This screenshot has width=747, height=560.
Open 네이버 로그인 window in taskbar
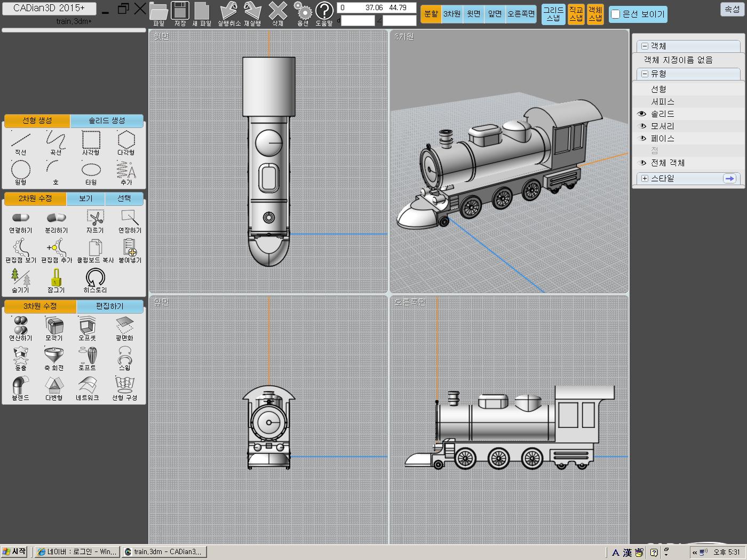[76, 552]
